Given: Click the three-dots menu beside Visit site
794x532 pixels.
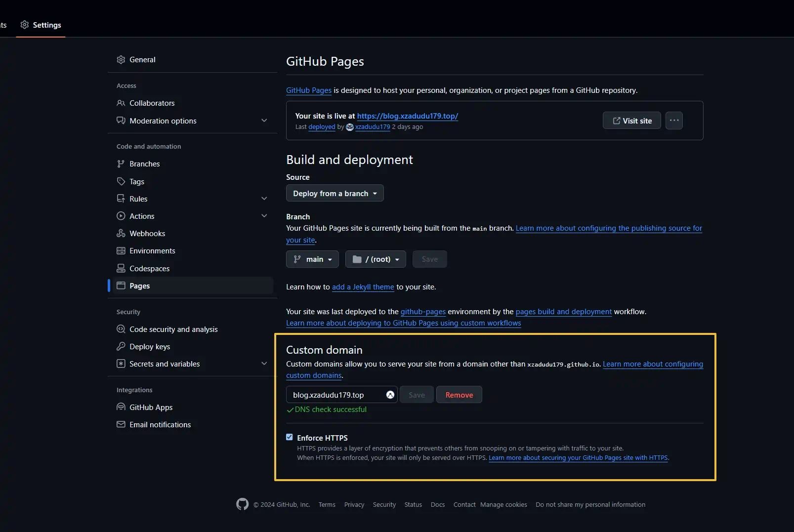Looking at the screenshot, I should point(674,121).
